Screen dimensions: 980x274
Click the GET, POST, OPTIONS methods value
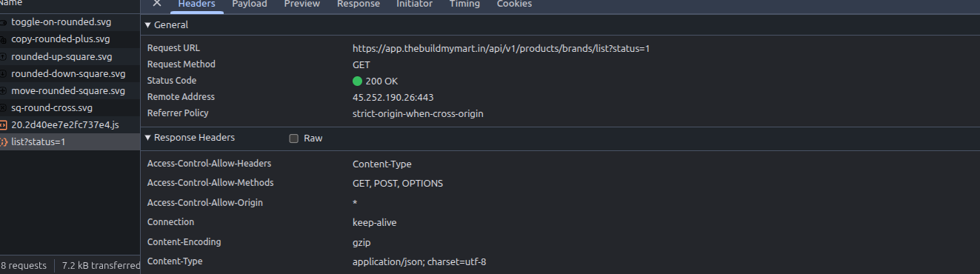[x=398, y=183]
